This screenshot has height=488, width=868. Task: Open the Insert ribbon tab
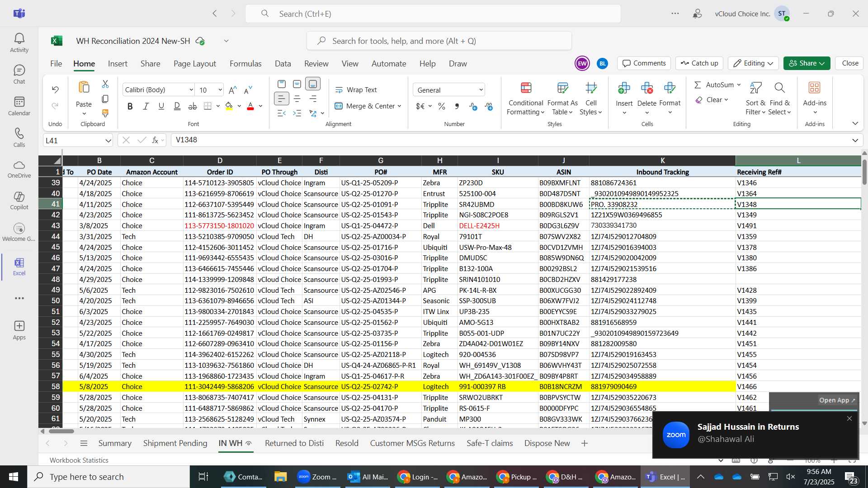118,64
